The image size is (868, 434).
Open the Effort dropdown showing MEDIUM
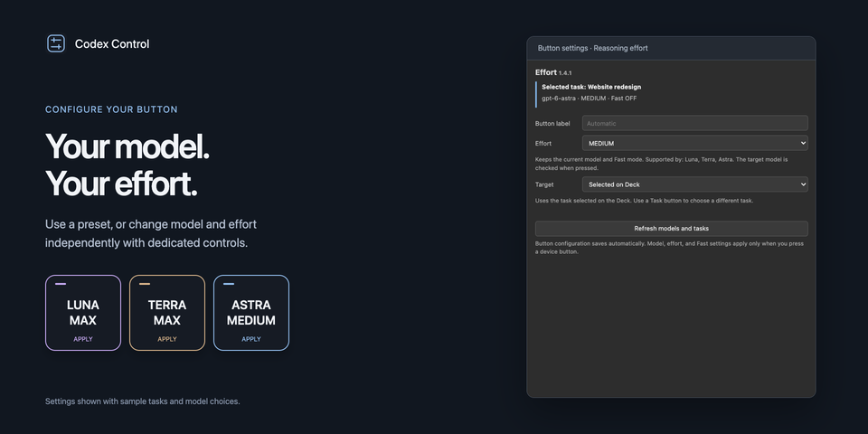(694, 144)
